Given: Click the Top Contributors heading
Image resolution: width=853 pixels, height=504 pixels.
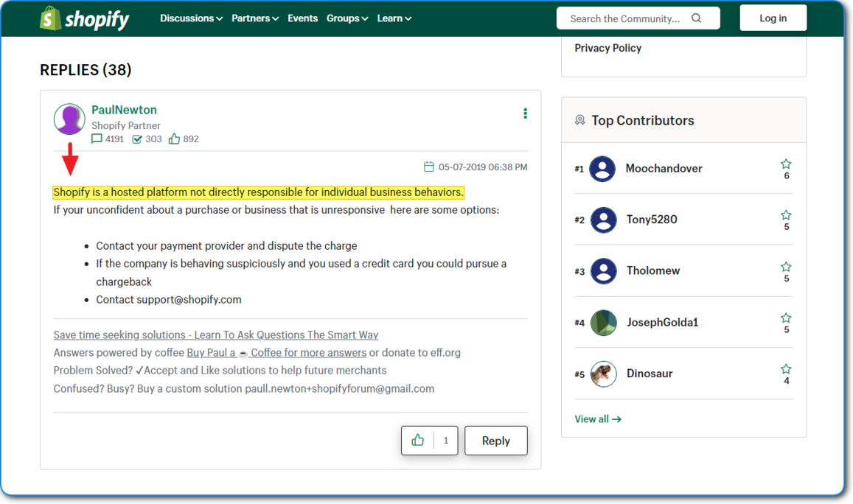Looking at the screenshot, I should (642, 120).
